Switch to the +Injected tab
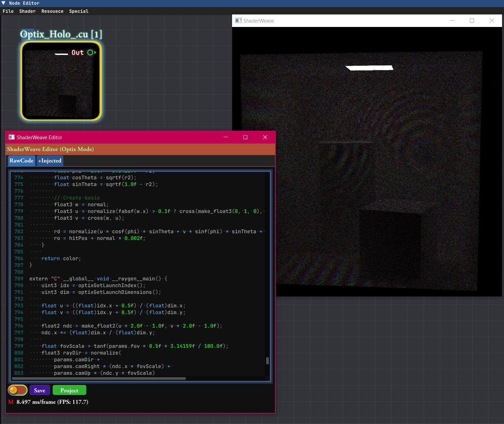 coord(50,161)
